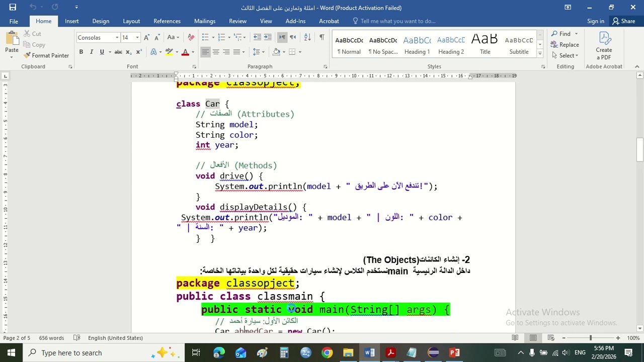Toggle Align Left paragraph button

pos(205,52)
